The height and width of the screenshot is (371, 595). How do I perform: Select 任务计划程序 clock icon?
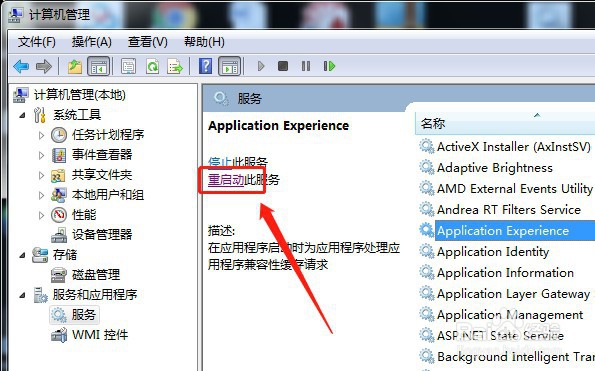(59, 135)
